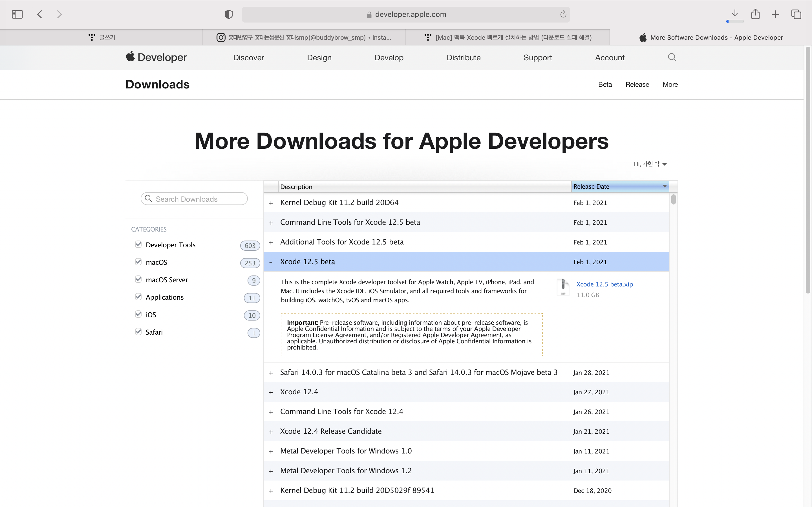The image size is (812, 507).
Task: Open a new tab
Action: 775,14
